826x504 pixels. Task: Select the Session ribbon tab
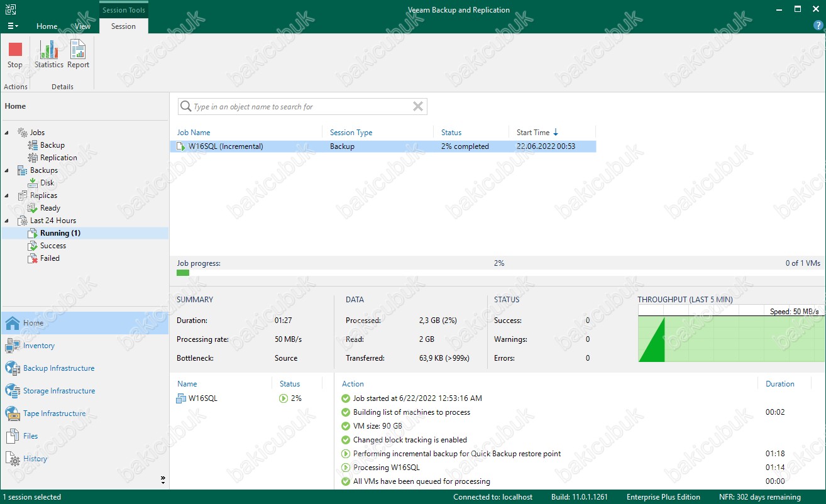pos(123,26)
